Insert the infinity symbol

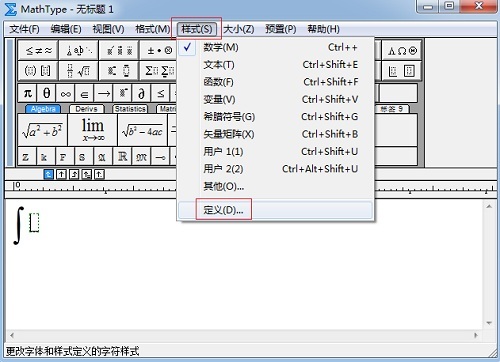(66, 93)
